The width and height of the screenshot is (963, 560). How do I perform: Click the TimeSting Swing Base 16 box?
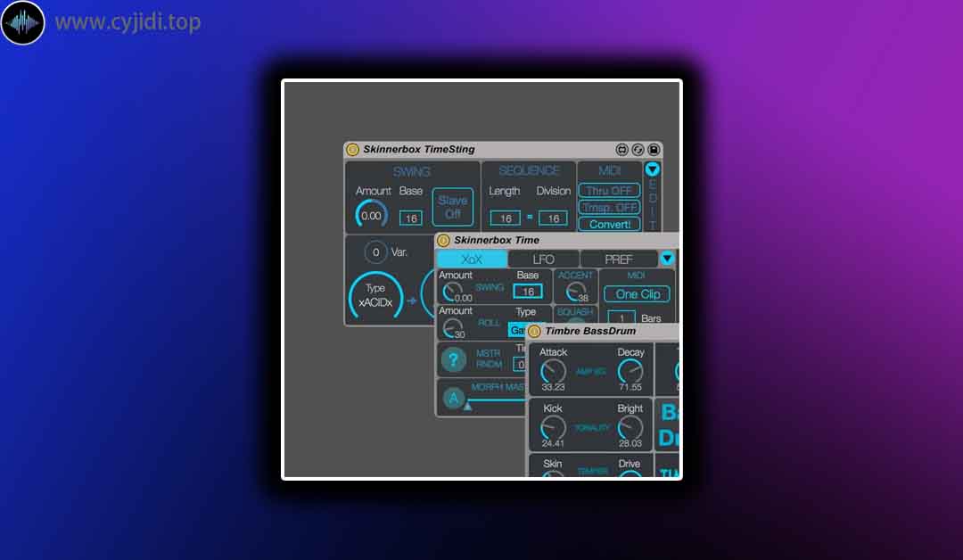(411, 218)
